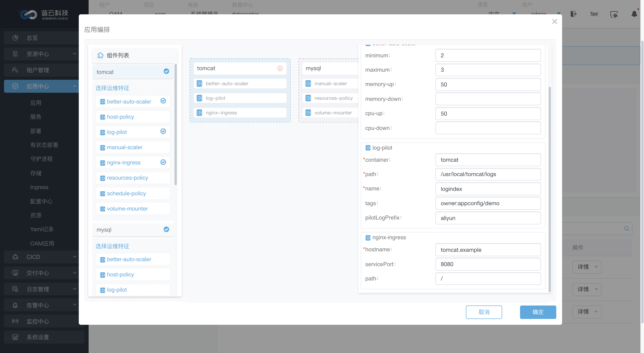Screen dimensions: 644x353
Task: Click the nginx-ingress trait icon in tomcat card
Action: point(199,113)
